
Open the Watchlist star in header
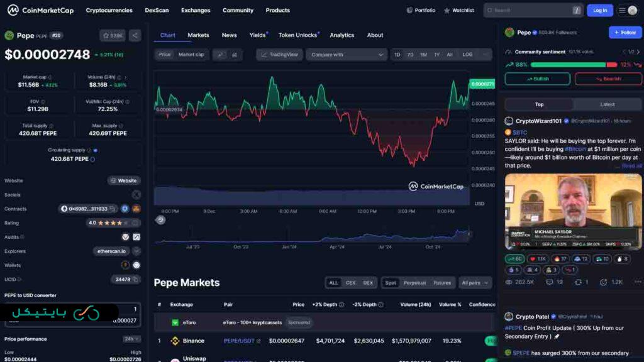click(459, 10)
